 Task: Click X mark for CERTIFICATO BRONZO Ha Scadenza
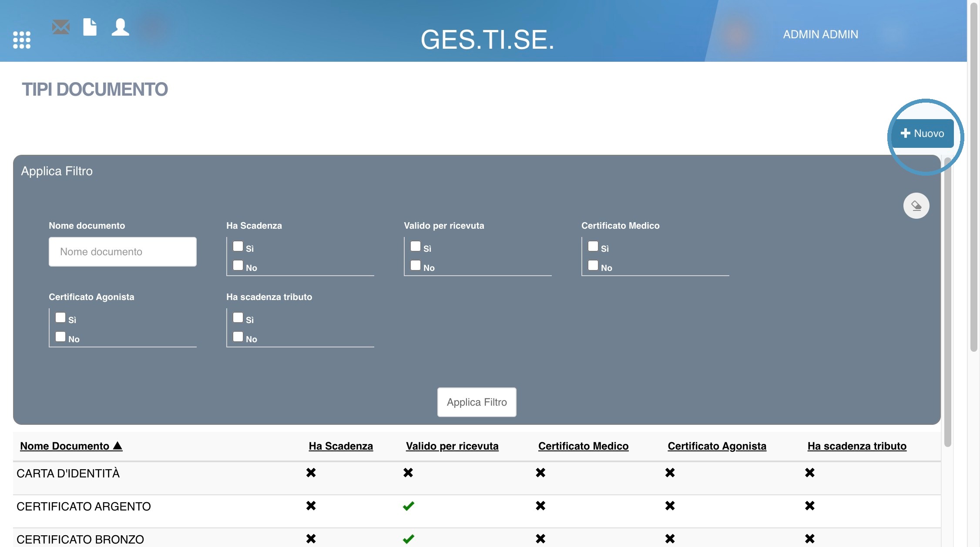pyautogui.click(x=311, y=539)
